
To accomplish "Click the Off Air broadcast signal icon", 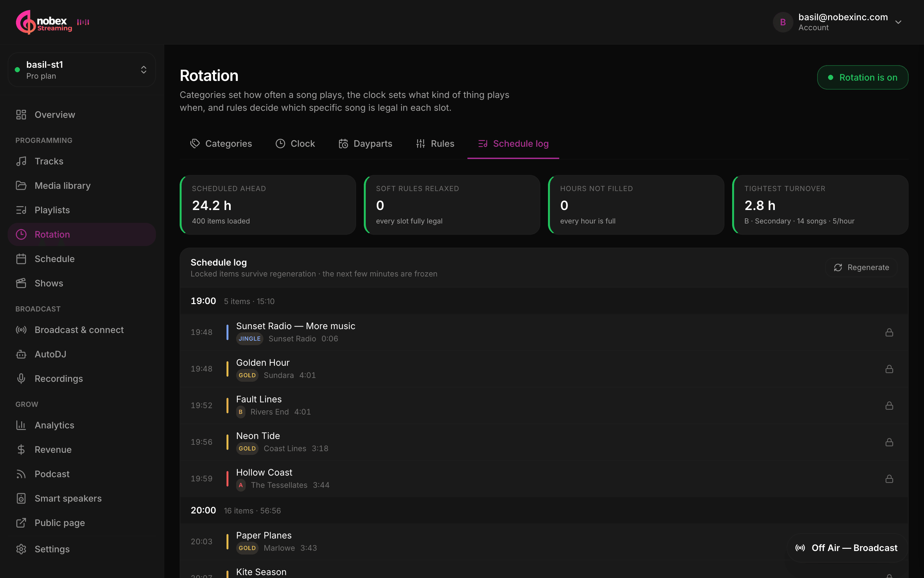I will (800, 548).
